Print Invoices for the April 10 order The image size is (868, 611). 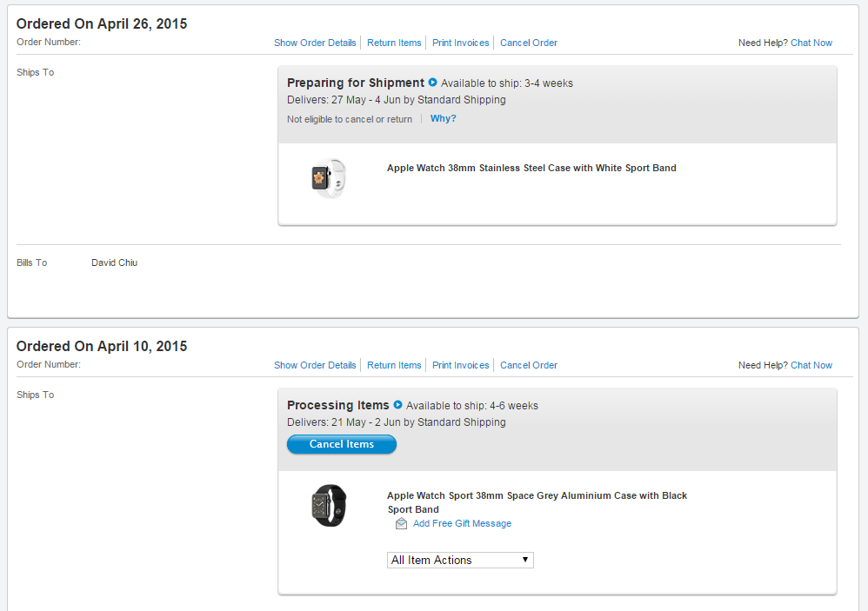pos(461,365)
